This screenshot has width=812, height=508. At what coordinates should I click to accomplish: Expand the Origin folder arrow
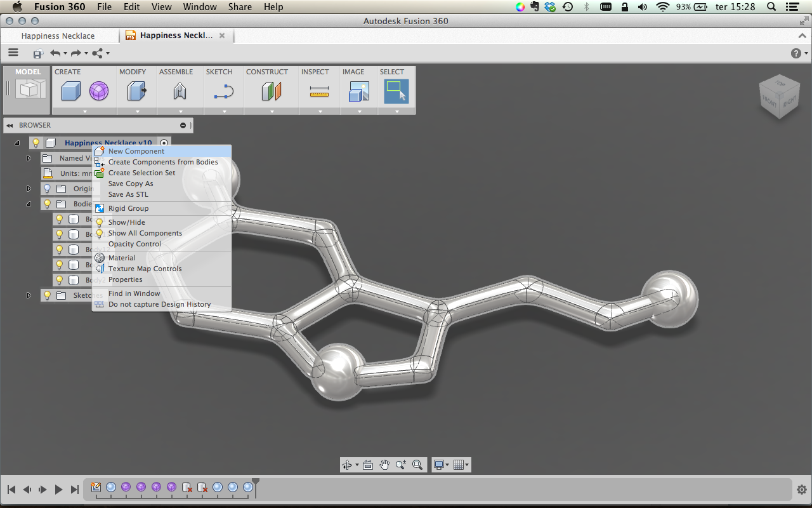pos(29,189)
